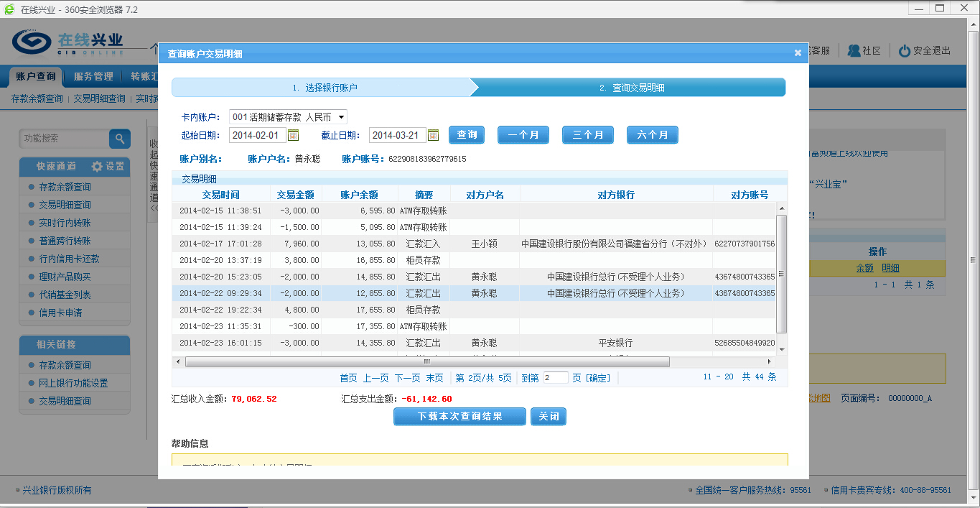Click the page number input field

pos(555,378)
